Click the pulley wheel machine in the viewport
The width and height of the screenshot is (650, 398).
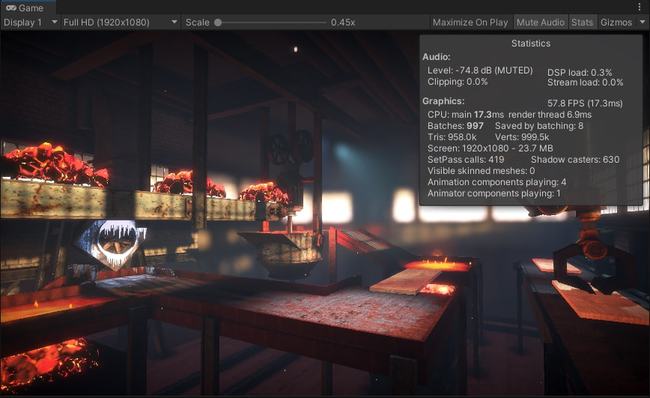[x=292, y=148]
